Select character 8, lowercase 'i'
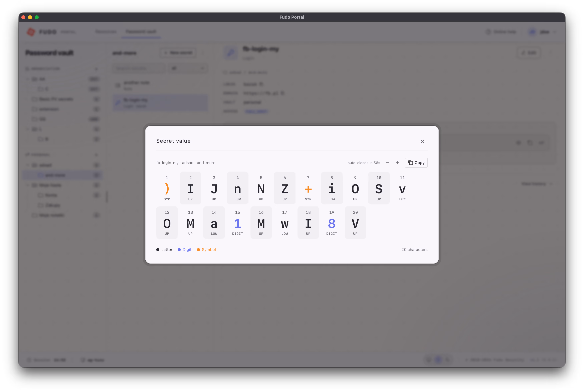The image size is (584, 392). coord(332,188)
